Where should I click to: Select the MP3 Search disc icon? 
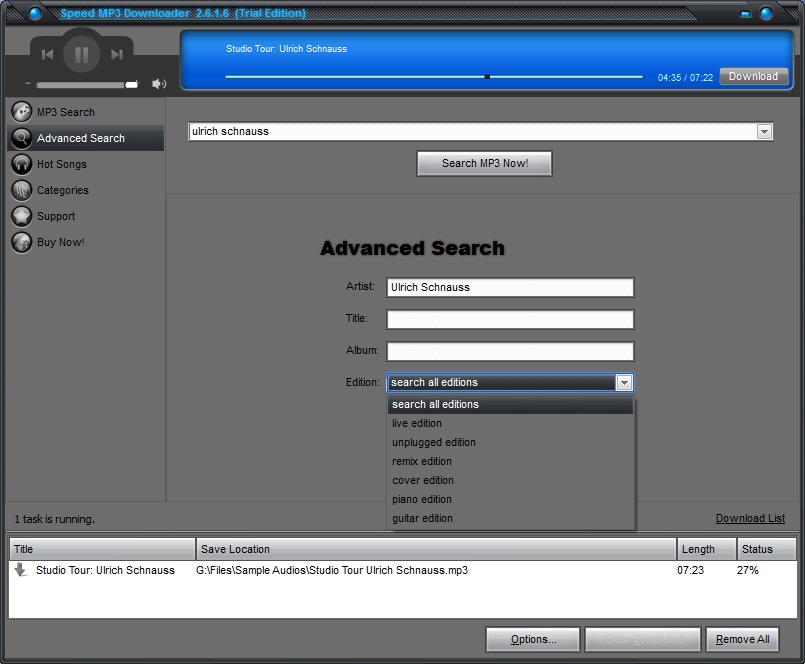coord(21,111)
